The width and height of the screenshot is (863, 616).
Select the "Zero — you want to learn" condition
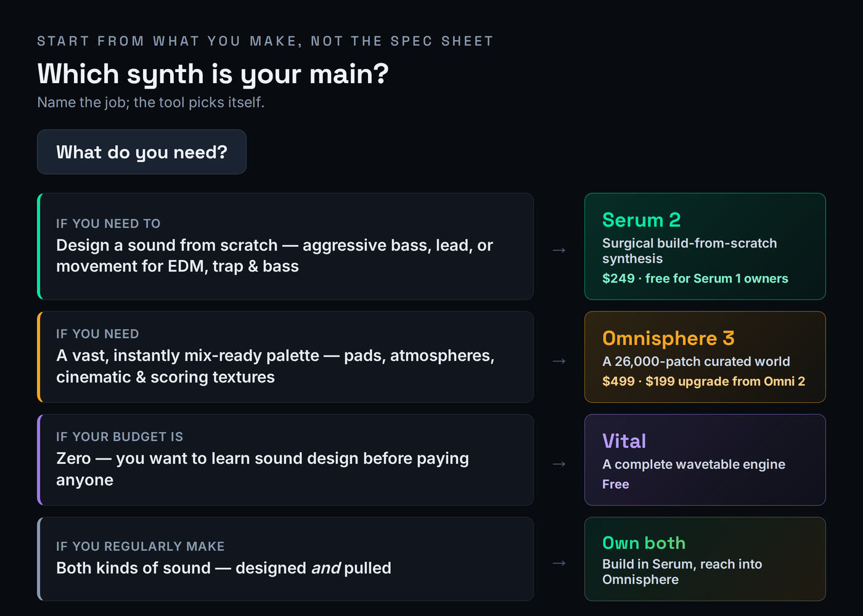(x=285, y=460)
